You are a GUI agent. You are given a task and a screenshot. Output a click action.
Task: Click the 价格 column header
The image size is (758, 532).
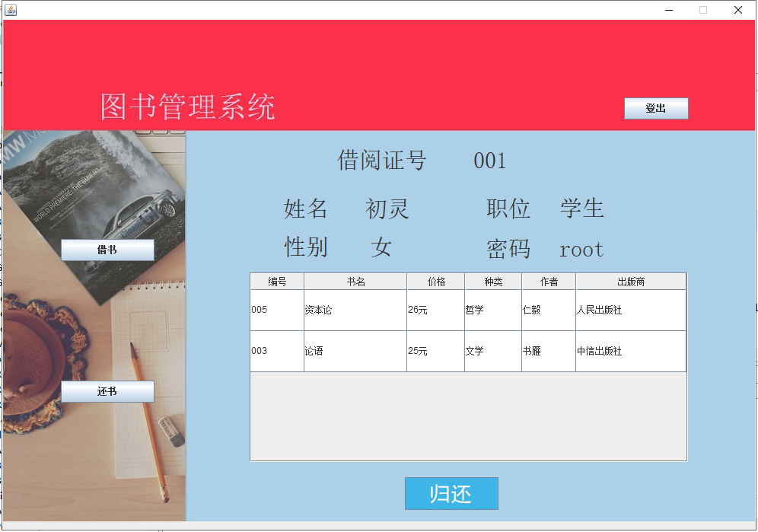435,282
